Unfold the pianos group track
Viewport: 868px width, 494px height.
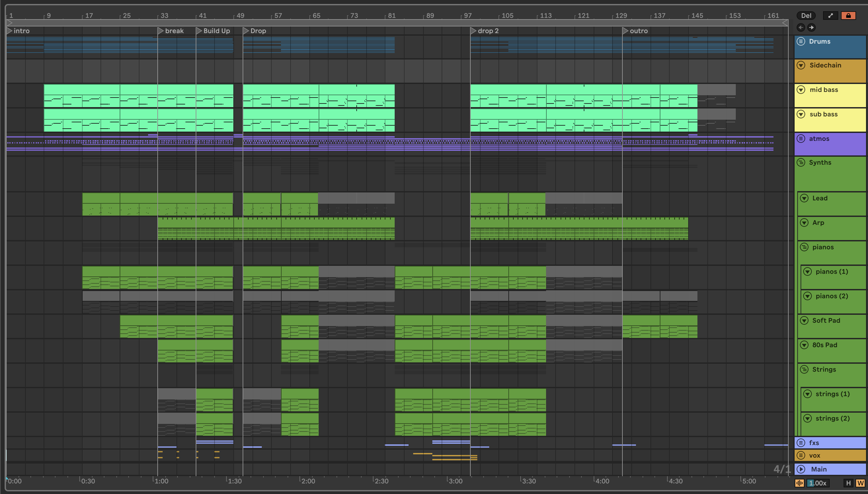(804, 247)
